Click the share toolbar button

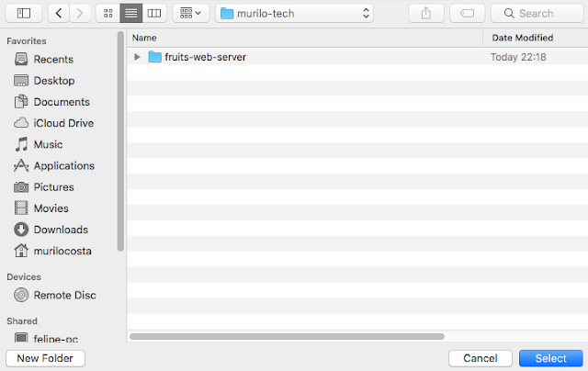426,14
